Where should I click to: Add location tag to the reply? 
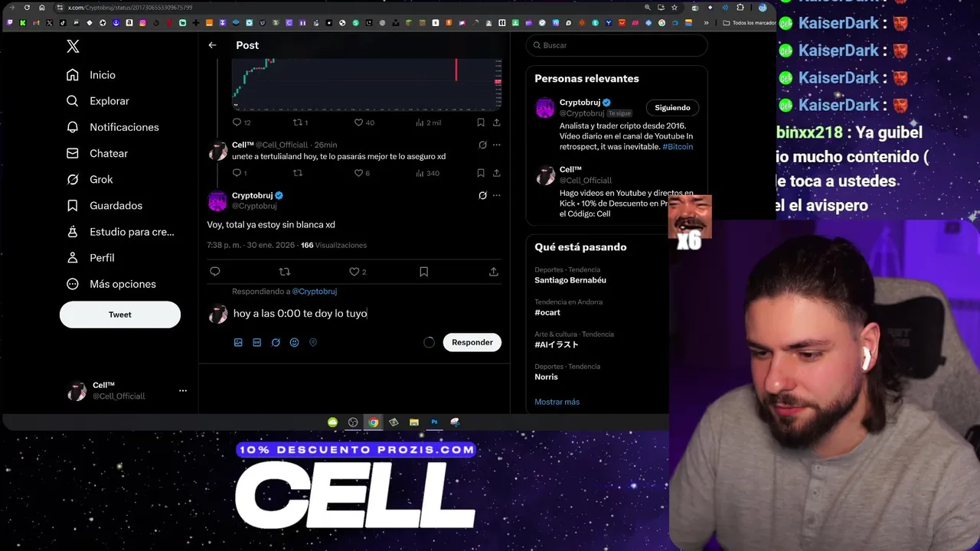click(x=313, y=342)
